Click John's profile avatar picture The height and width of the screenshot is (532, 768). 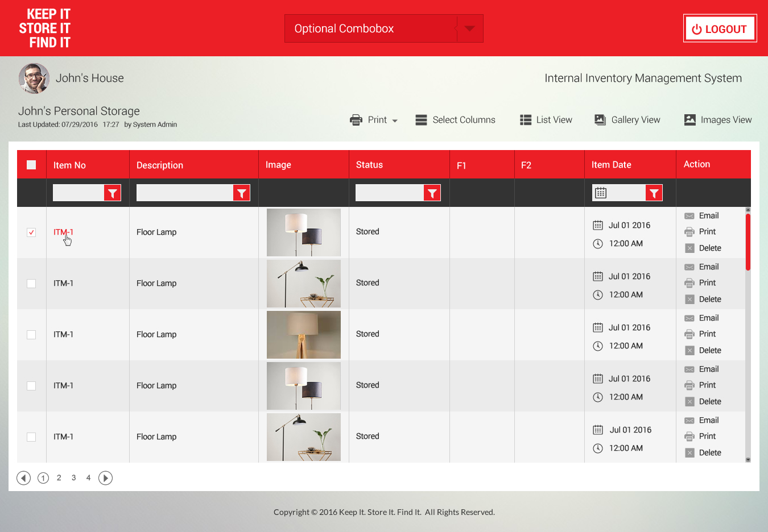coord(34,78)
